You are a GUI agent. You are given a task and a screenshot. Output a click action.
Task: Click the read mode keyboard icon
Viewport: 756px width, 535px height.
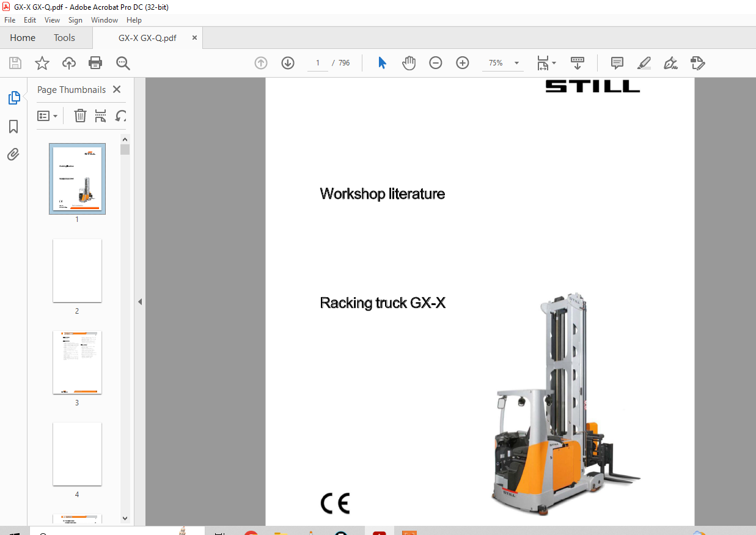pos(578,63)
